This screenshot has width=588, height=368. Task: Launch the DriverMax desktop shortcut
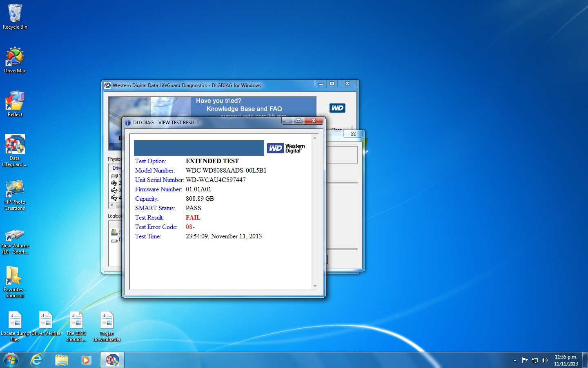15,60
